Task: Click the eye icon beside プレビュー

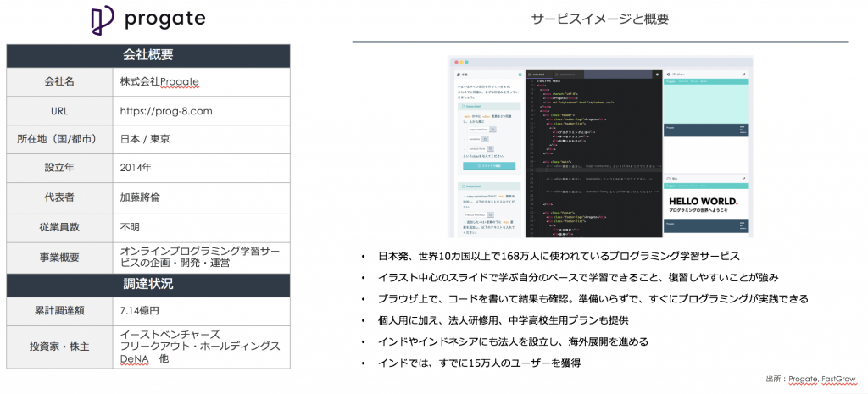Action: click(669, 75)
